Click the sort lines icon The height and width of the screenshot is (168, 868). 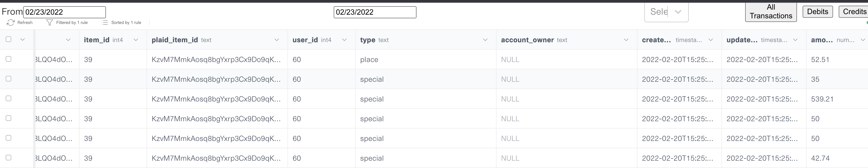coord(105,23)
